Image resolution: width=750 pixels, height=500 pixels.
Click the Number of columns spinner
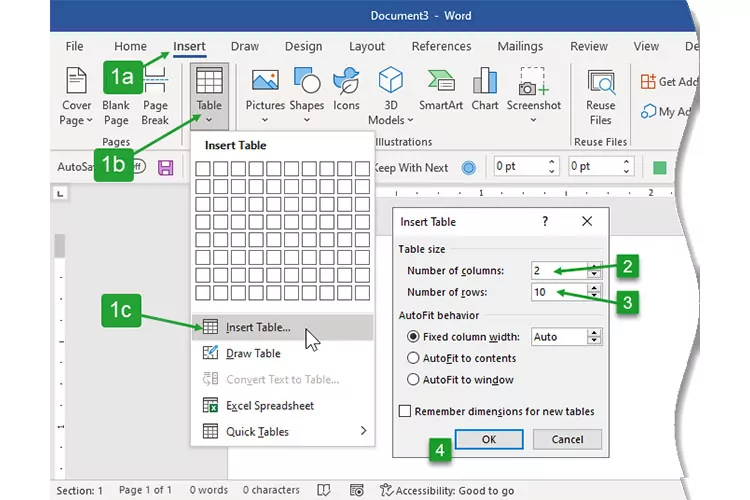pyautogui.click(x=594, y=270)
